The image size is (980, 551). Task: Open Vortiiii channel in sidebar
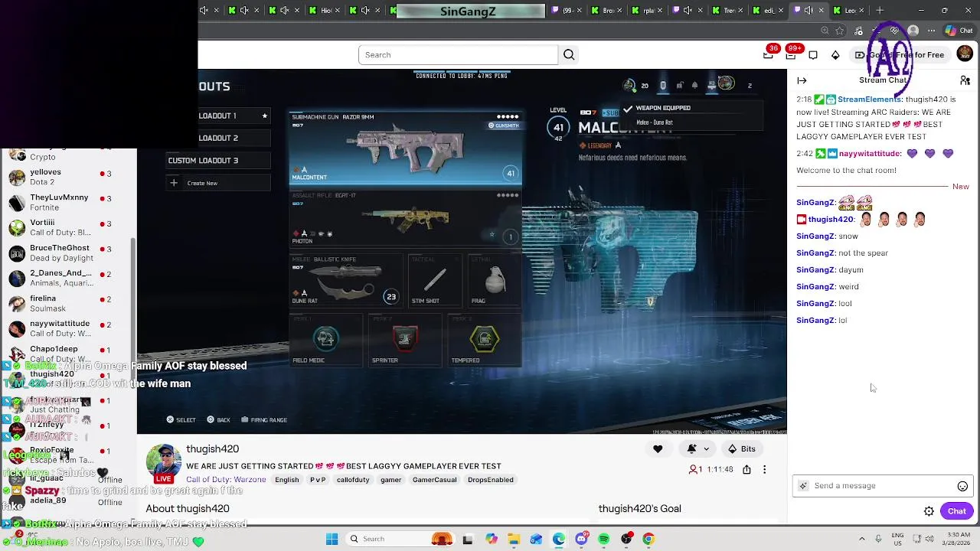pyautogui.click(x=67, y=228)
